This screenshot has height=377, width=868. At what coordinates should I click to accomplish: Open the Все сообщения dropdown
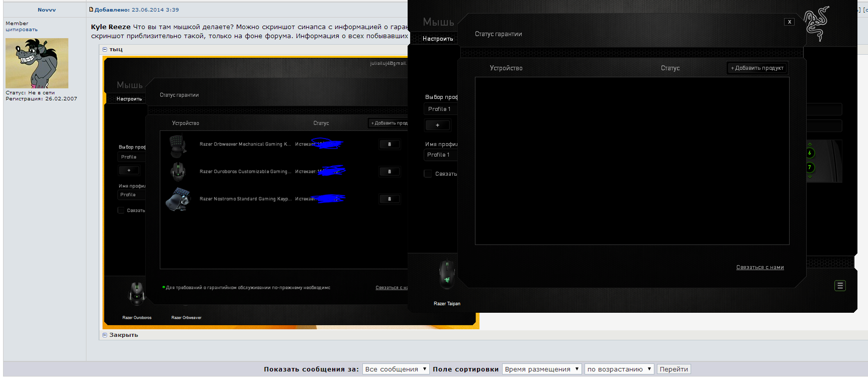point(396,369)
